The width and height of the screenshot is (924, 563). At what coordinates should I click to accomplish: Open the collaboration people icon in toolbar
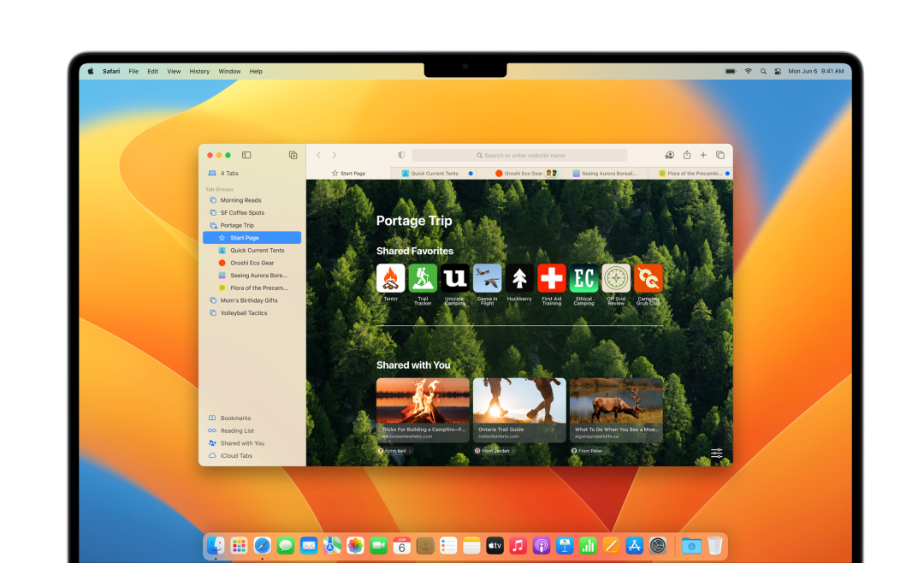point(669,155)
